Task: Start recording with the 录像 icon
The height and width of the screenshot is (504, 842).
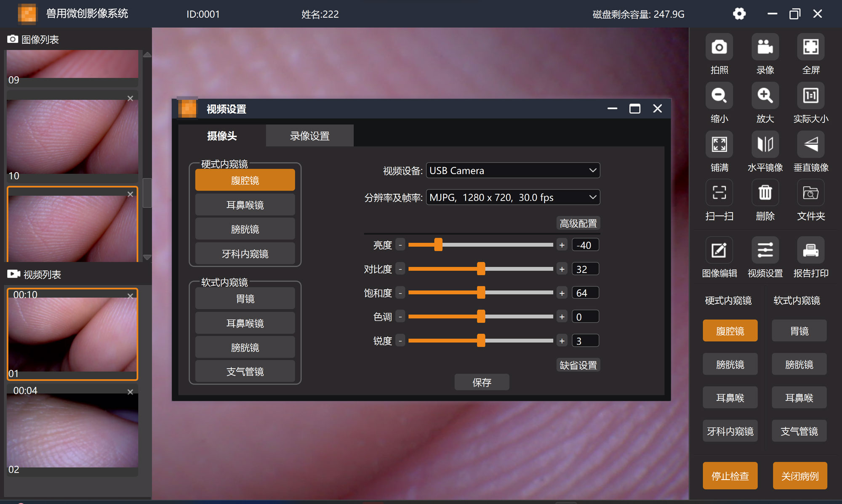Action: [x=765, y=47]
